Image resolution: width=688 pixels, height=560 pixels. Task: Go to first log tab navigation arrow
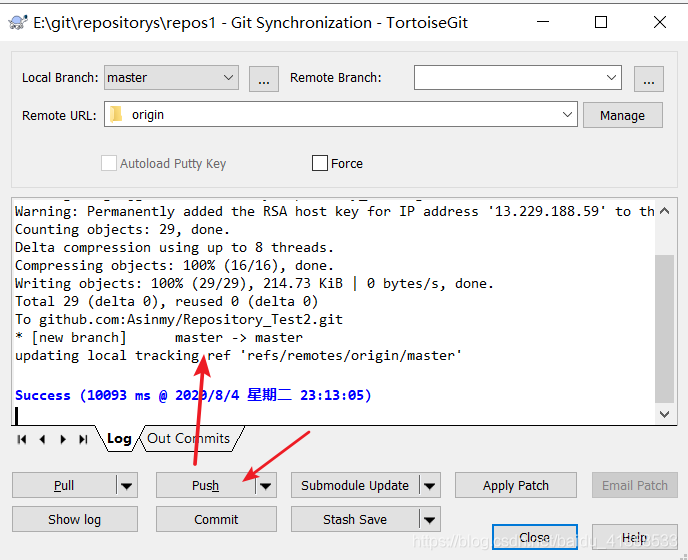tap(22, 439)
